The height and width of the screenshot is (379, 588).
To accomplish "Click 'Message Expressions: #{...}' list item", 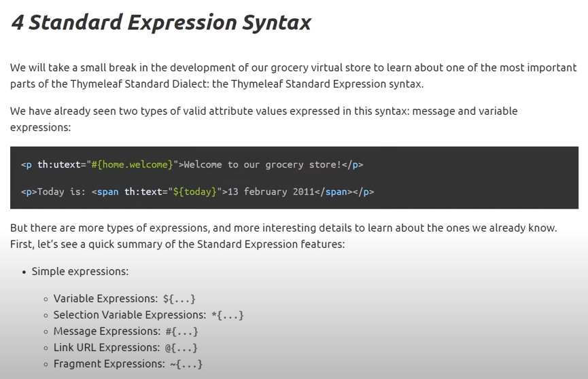I will point(126,331).
